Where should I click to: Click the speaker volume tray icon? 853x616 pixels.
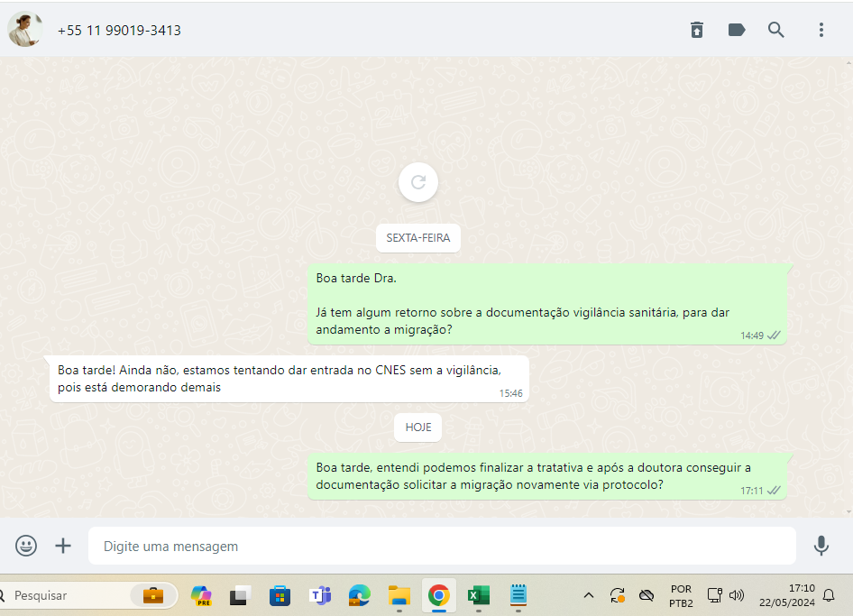[737, 595]
